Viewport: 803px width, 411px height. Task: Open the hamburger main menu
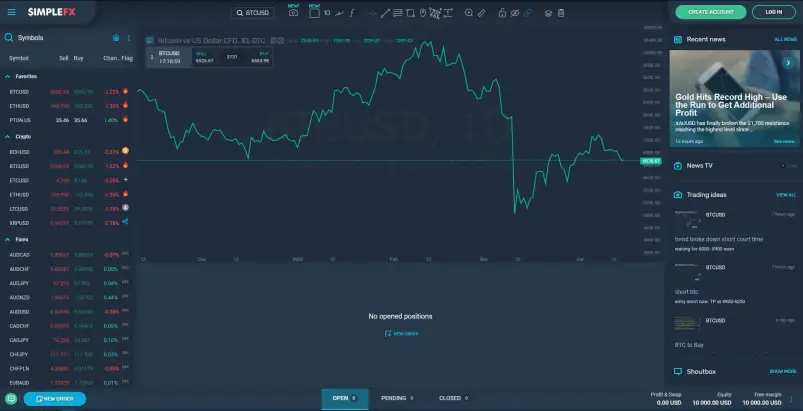pos(11,12)
